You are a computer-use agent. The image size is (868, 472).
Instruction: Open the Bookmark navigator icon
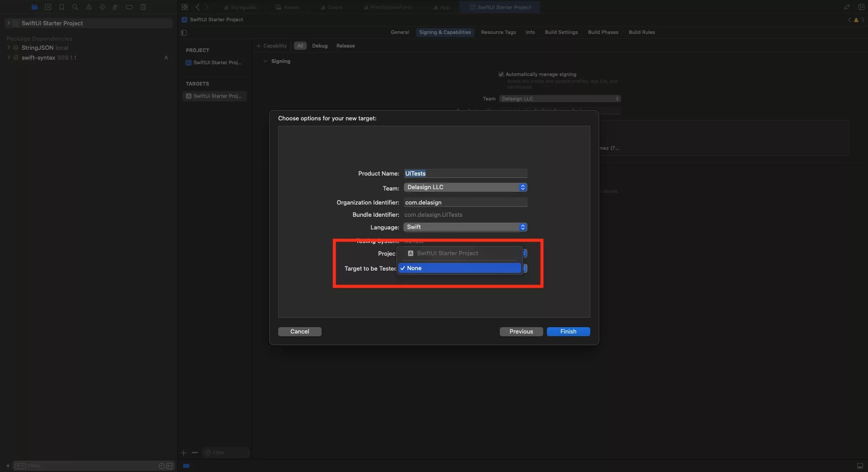[62, 7]
